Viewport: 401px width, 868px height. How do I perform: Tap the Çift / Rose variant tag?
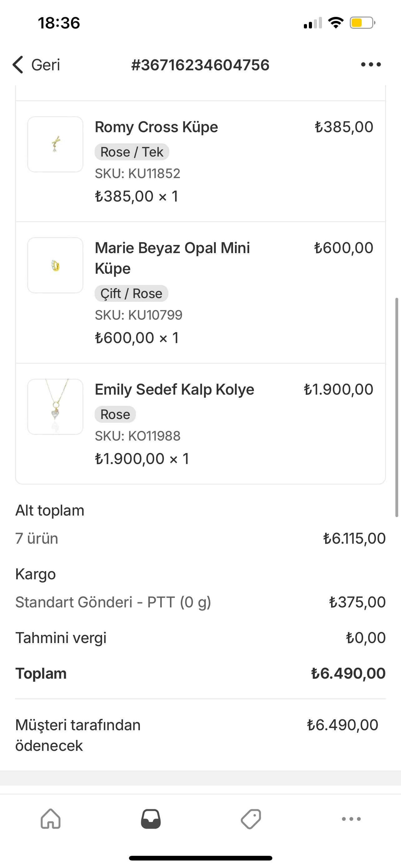131,293
